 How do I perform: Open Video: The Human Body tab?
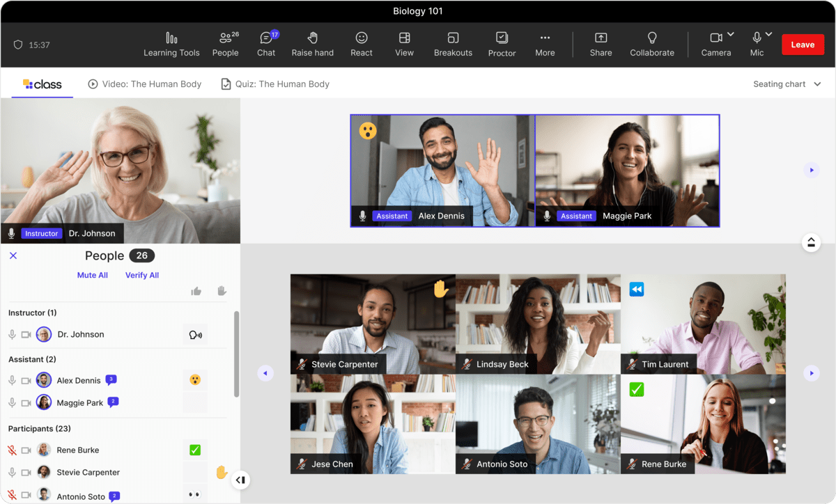(x=144, y=84)
